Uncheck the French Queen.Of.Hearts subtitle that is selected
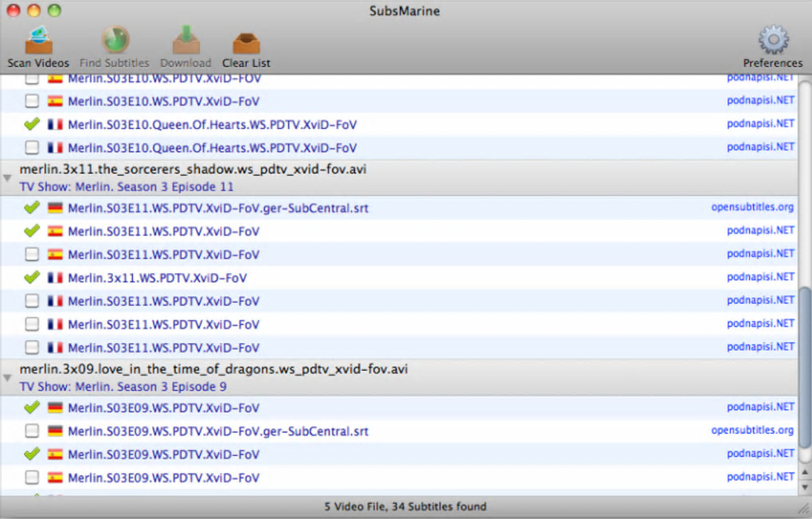 (x=32, y=124)
